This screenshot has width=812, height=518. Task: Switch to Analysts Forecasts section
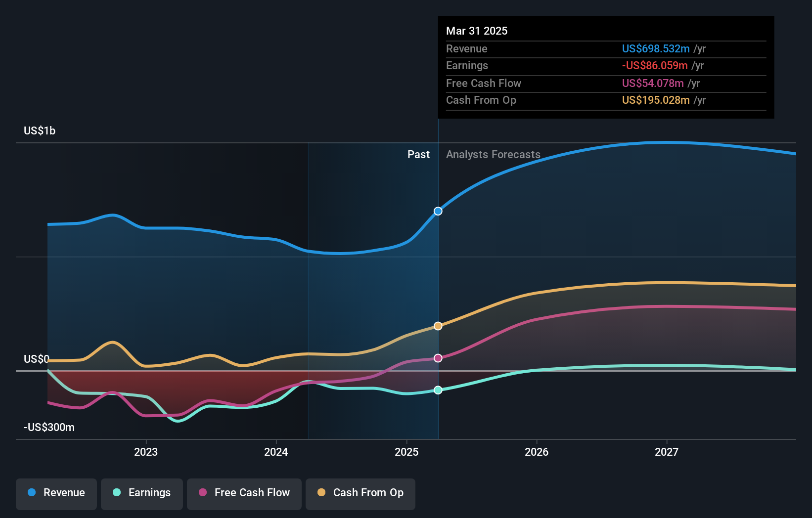(493, 154)
